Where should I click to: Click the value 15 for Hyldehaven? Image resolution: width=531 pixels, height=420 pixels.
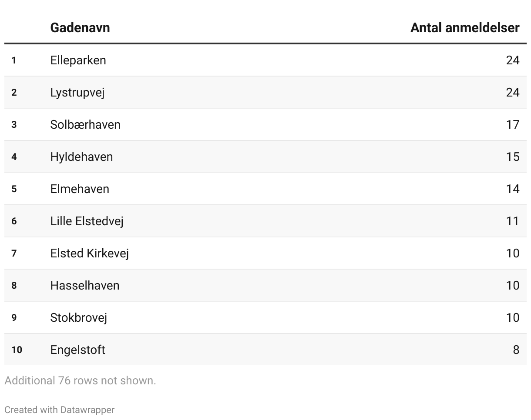[513, 157]
